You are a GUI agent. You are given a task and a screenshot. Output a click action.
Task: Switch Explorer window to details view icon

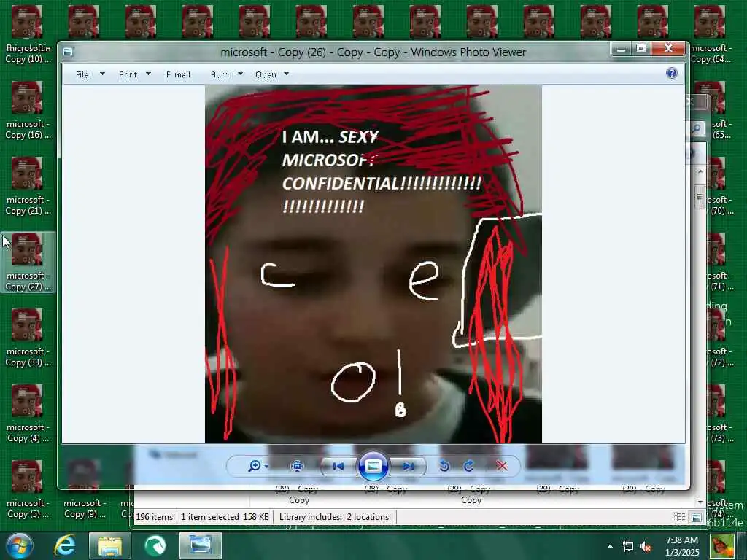[x=679, y=517]
